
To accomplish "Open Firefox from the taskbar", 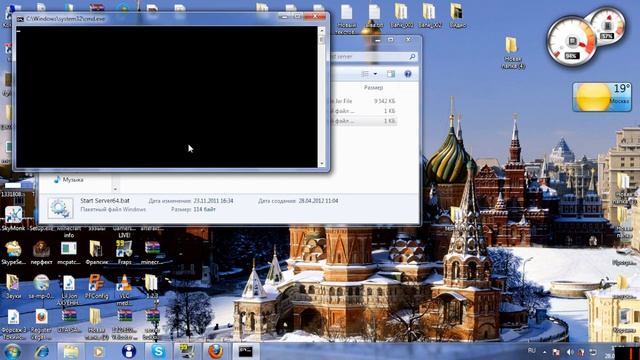I will (216, 351).
